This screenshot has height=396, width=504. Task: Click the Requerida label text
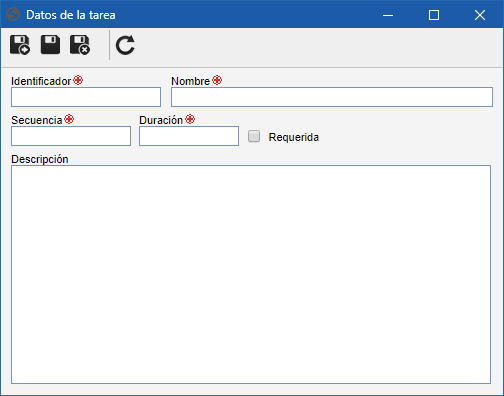tap(294, 137)
